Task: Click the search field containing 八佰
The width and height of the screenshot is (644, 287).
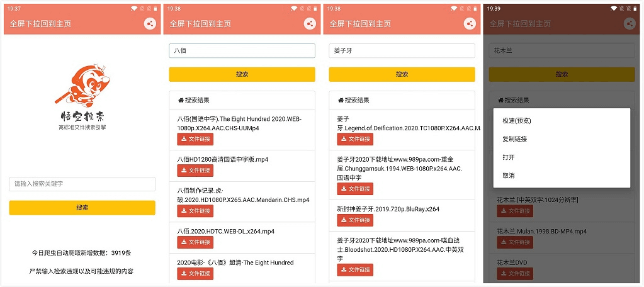Action: click(x=242, y=51)
